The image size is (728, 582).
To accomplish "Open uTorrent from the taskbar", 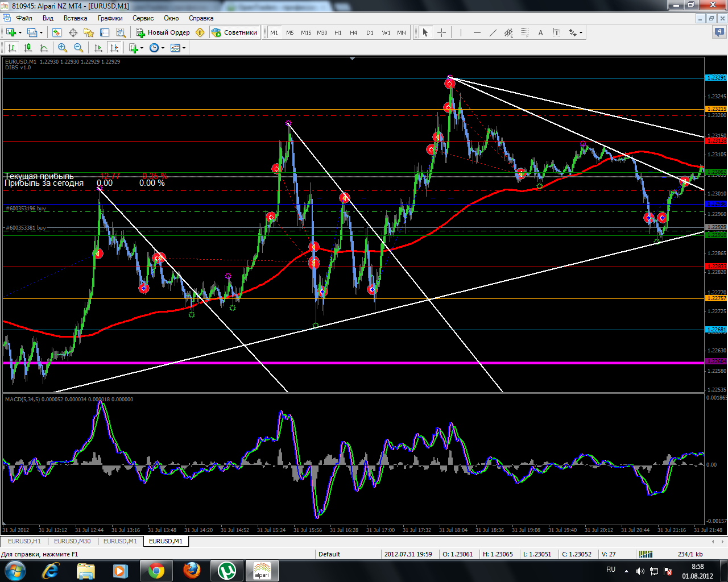I will 227,570.
